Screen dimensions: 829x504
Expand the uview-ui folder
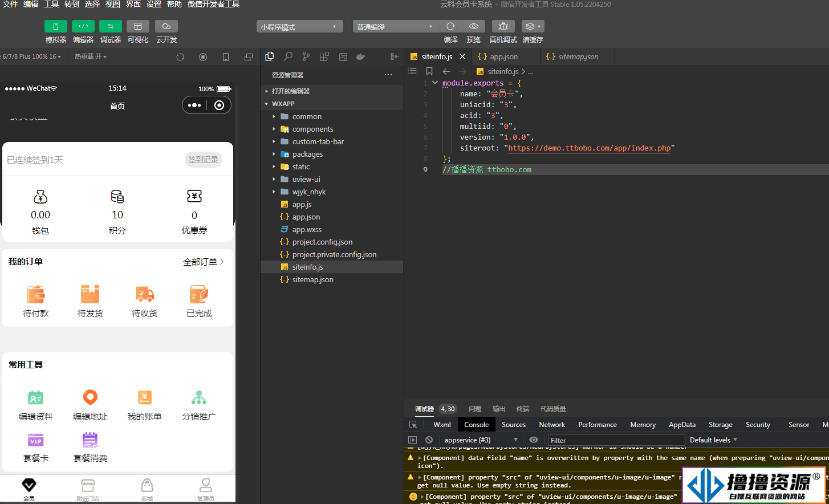point(332,179)
